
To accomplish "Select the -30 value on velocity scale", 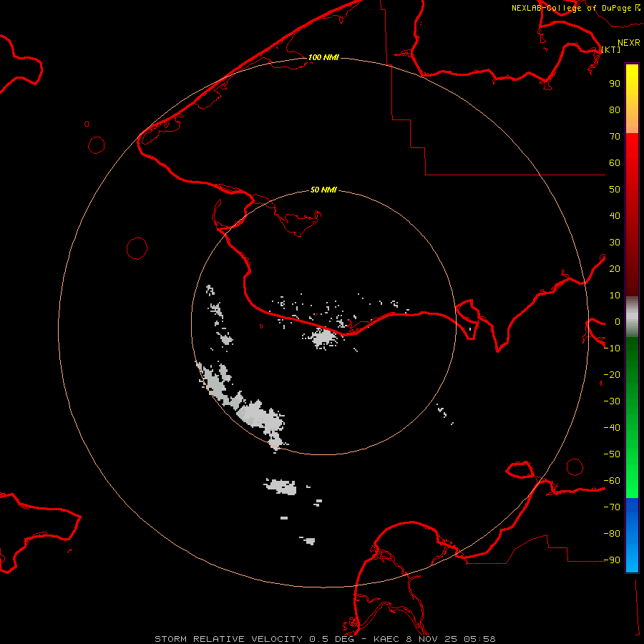I will [612, 401].
